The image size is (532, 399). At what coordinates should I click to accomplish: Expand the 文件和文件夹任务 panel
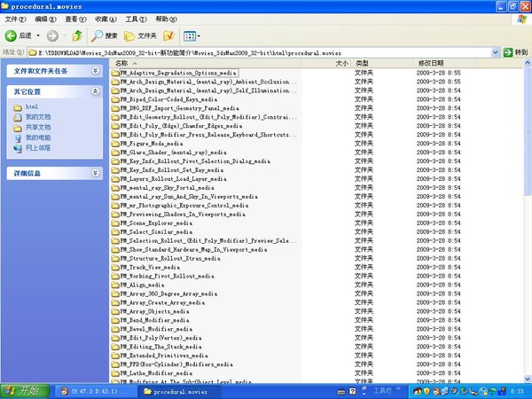pyautogui.click(x=95, y=70)
